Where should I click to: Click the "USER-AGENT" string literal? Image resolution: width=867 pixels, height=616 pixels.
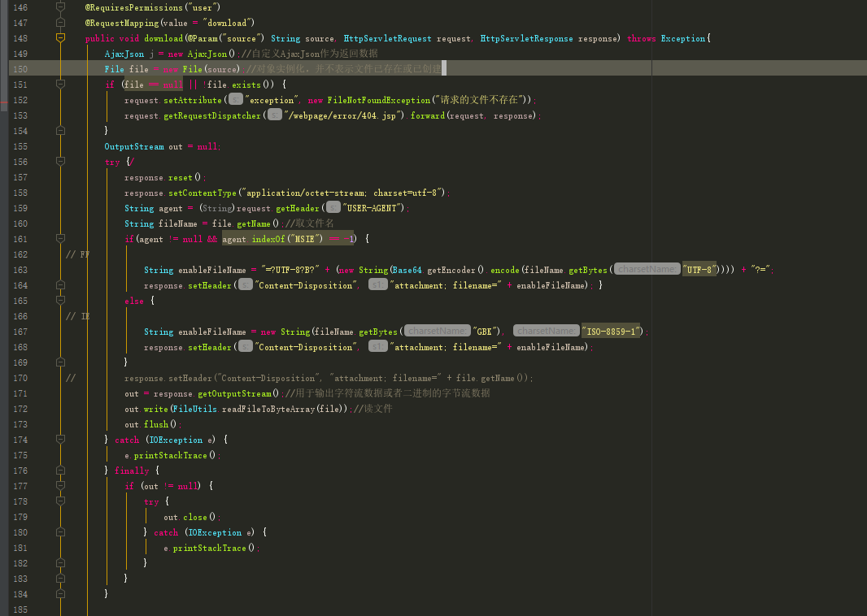click(373, 208)
